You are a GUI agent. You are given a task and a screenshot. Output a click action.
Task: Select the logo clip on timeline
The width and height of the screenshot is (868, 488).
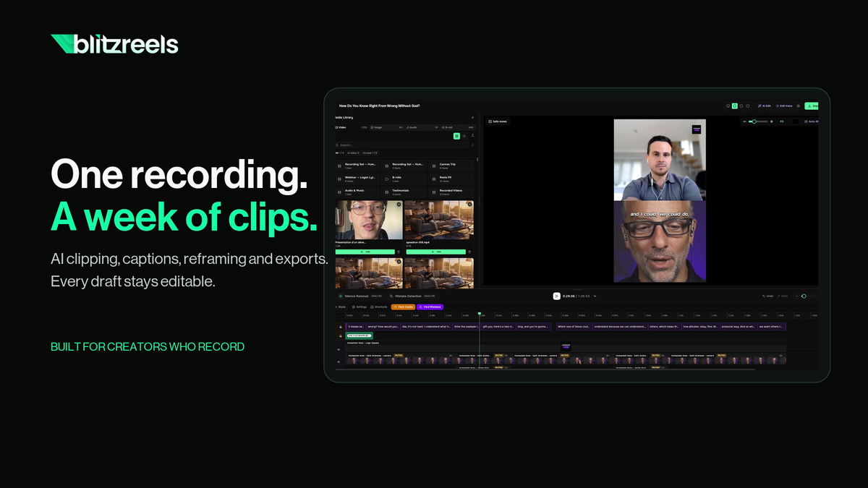[x=566, y=347]
